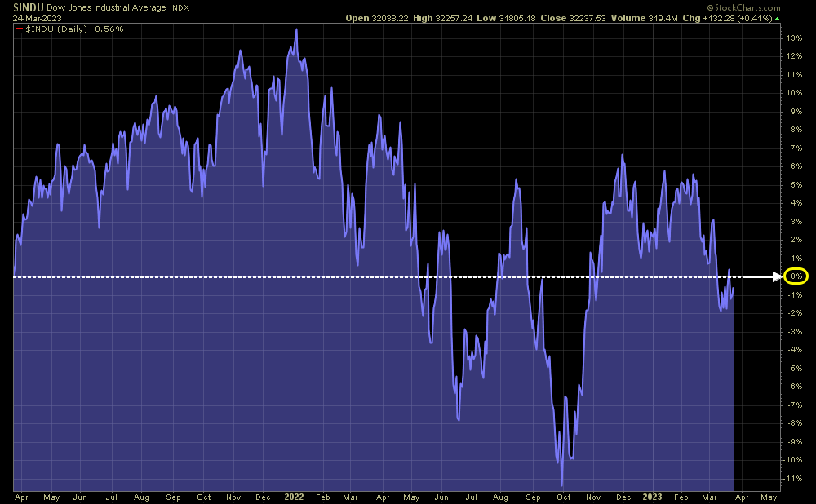
Task: Click the red legend dash beside $INDU (Daily)
Action: click(x=20, y=29)
